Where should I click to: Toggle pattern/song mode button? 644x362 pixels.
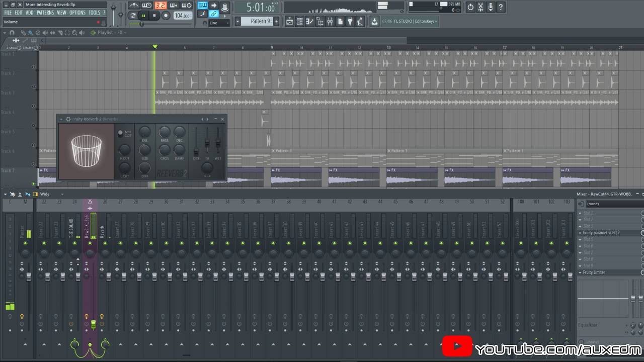tap(133, 16)
